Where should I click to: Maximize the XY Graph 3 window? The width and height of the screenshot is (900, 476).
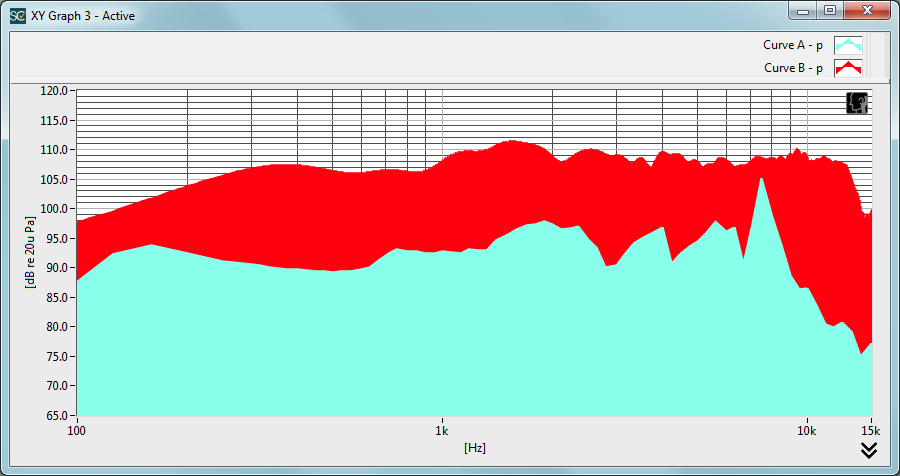(829, 11)
